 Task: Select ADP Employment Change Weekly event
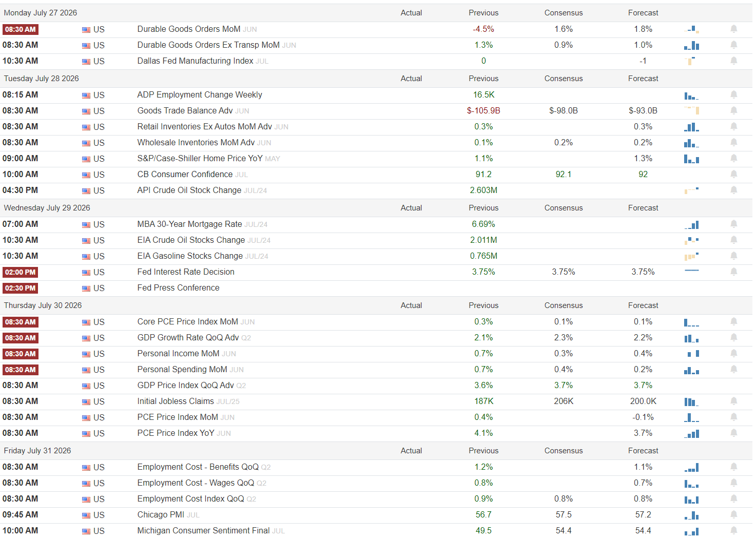pos(200,95)
